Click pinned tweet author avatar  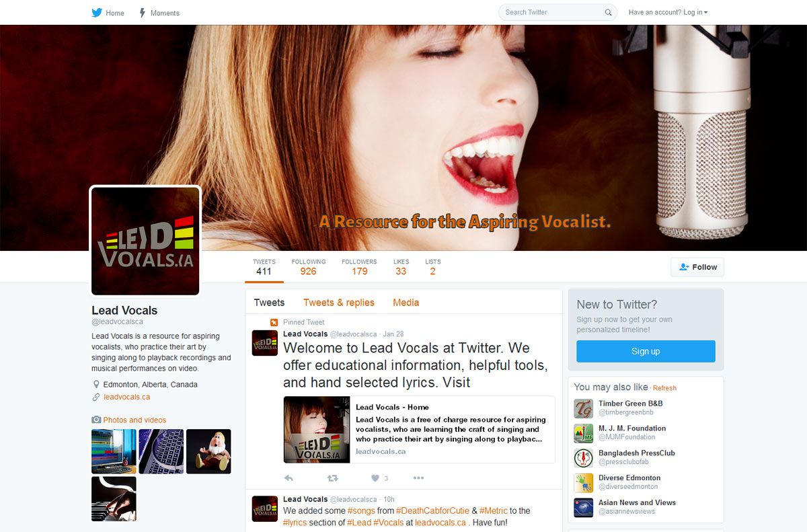(264, 343)
